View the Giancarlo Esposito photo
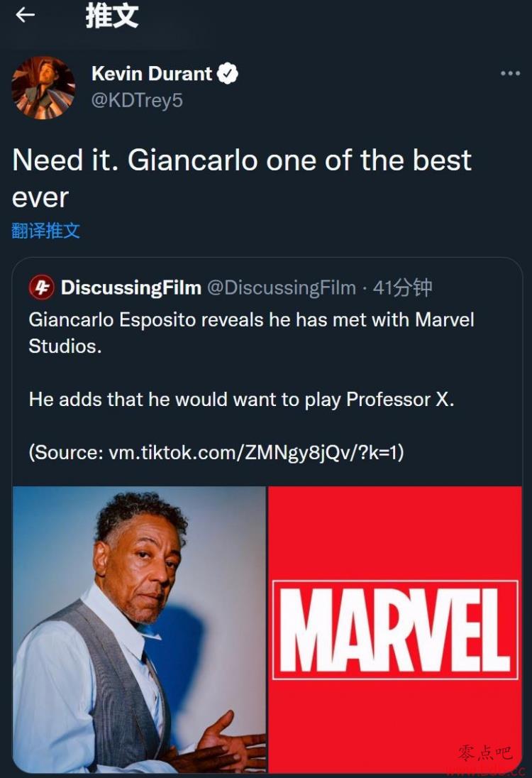This screenshot has height=778, width=532. [x=139, y=629]
